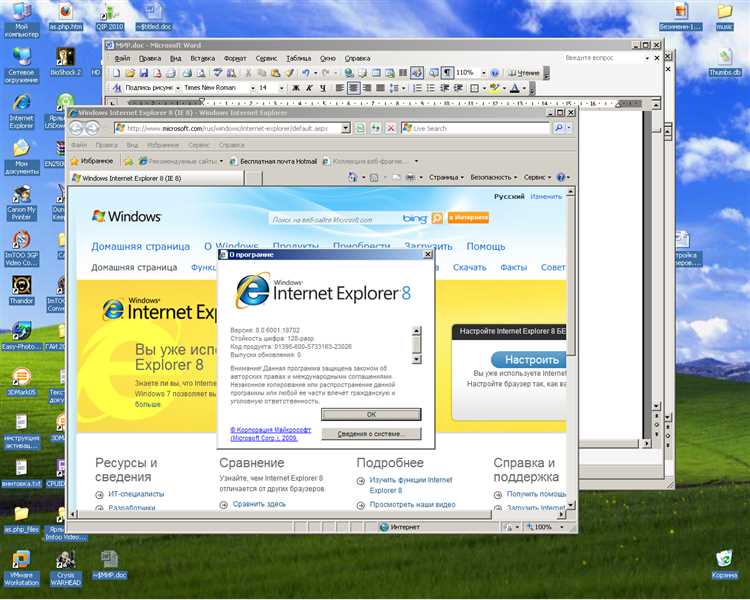Toggle left alignment in Word toolbar

point(340,88)
